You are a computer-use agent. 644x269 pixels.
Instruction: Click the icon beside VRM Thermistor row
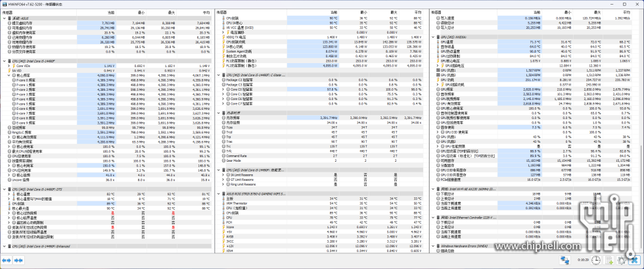(x=223, y=203)
